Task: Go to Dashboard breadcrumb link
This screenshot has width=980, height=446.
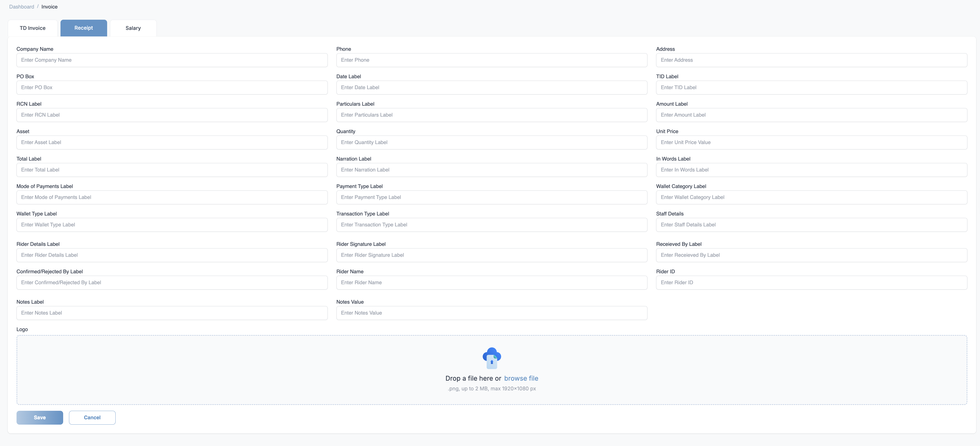Action: coord(22,7)
